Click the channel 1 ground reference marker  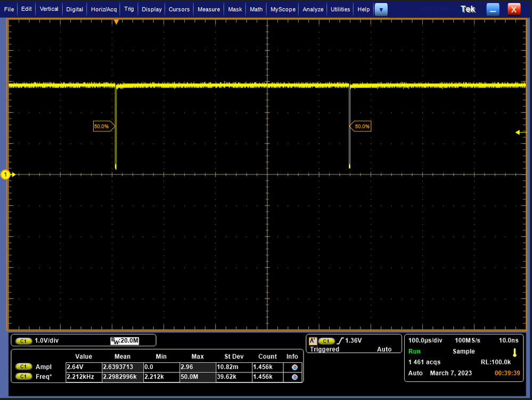pyautogui.click(x=6, y=174)
